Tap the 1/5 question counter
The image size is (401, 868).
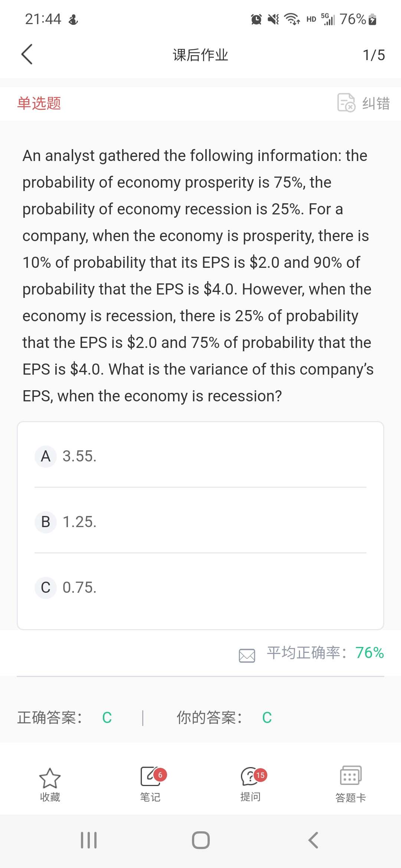click(374, 55)
